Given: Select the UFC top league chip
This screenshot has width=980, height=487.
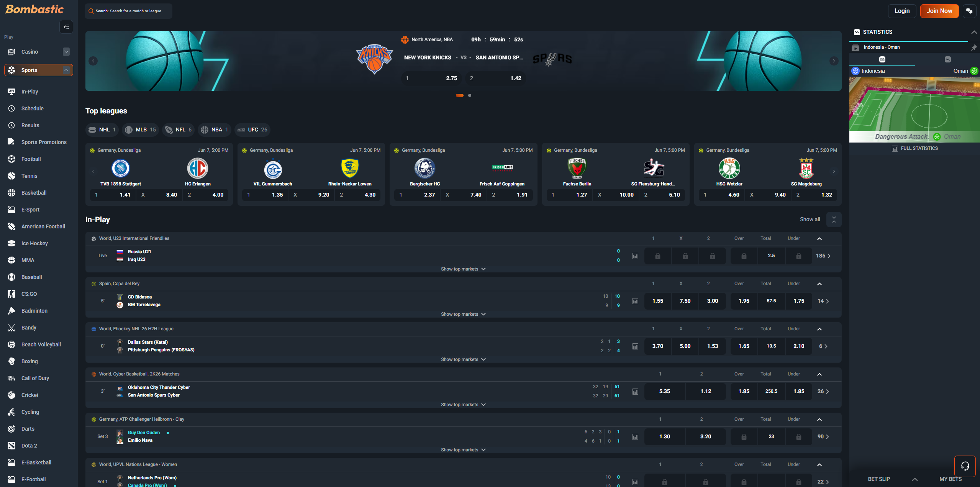Looking at the screenshot, I should pos(252,130).
